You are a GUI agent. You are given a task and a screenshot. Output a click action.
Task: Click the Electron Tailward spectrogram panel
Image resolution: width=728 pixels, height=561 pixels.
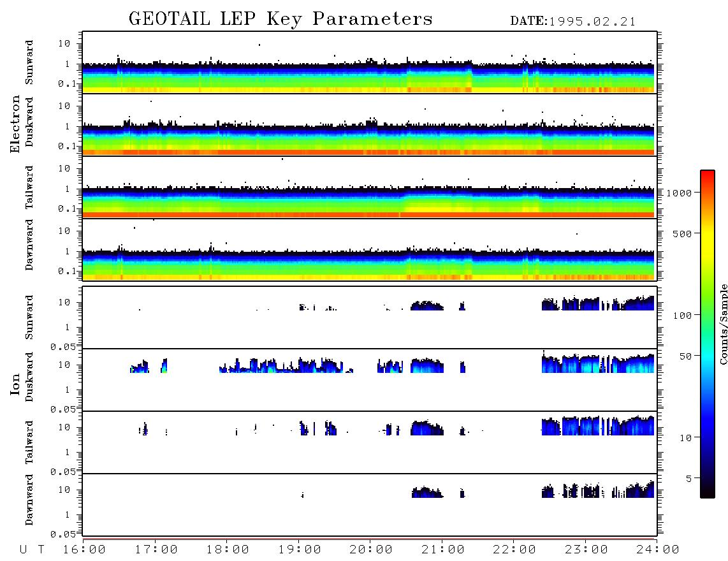pyautogui.click(x=370, y=187)
